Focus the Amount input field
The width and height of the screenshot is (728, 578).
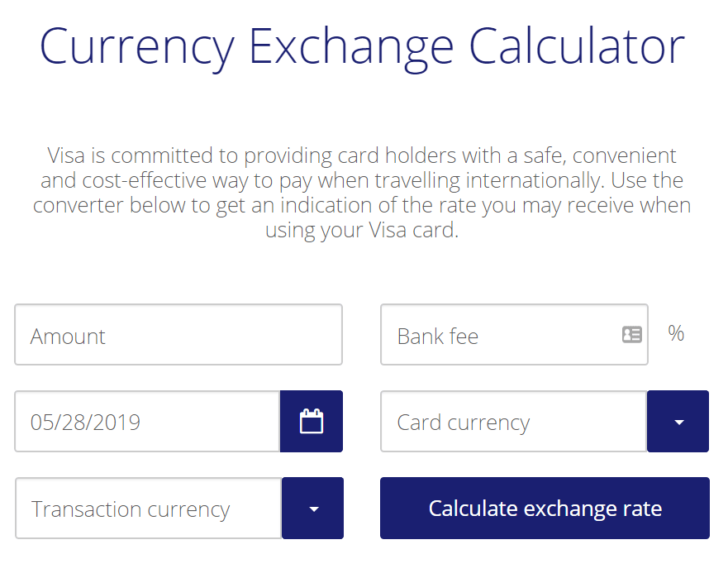(x=178, y=335)
